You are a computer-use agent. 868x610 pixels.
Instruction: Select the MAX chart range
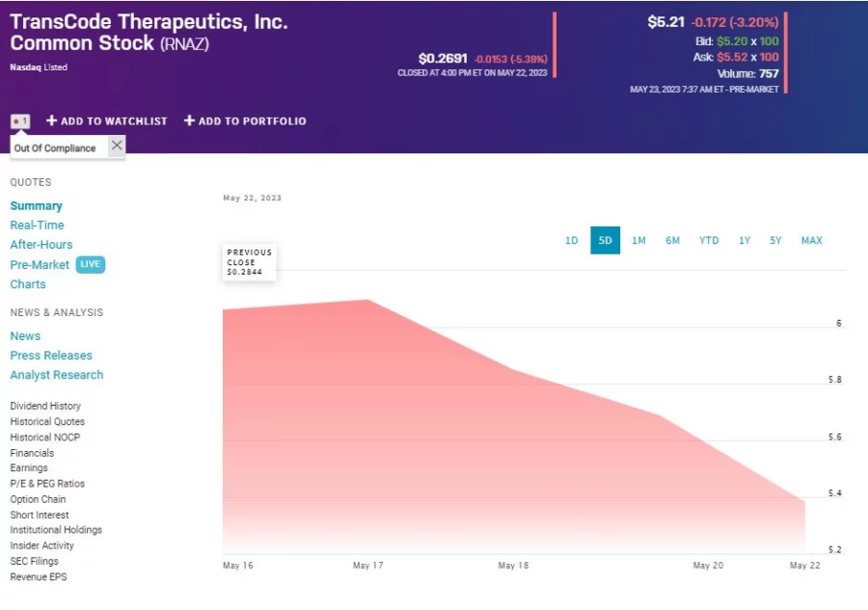(811, 240)
